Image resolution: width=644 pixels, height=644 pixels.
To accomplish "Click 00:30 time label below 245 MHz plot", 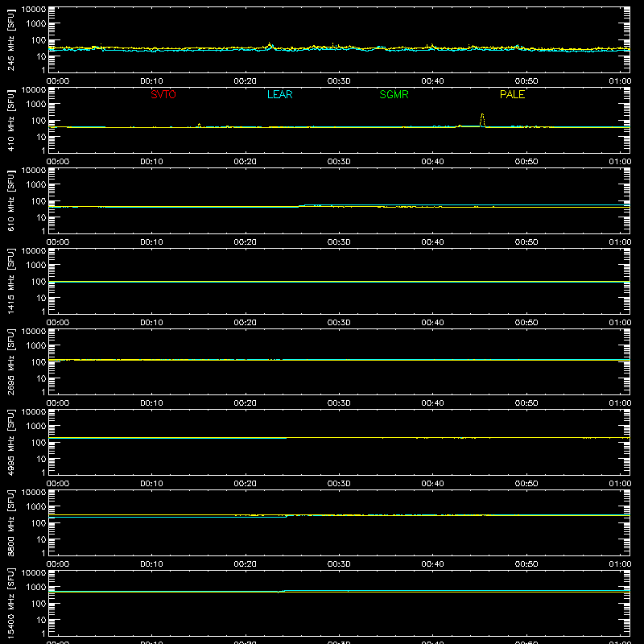I will coord(339,81).
